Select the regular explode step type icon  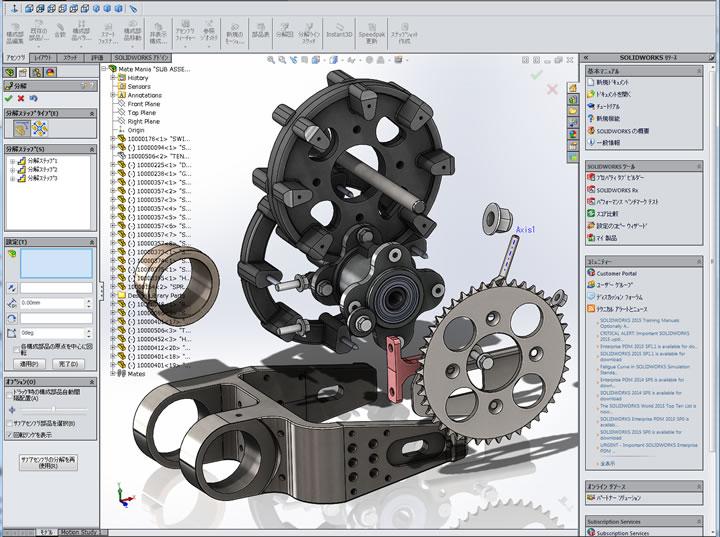pos(22,129)
